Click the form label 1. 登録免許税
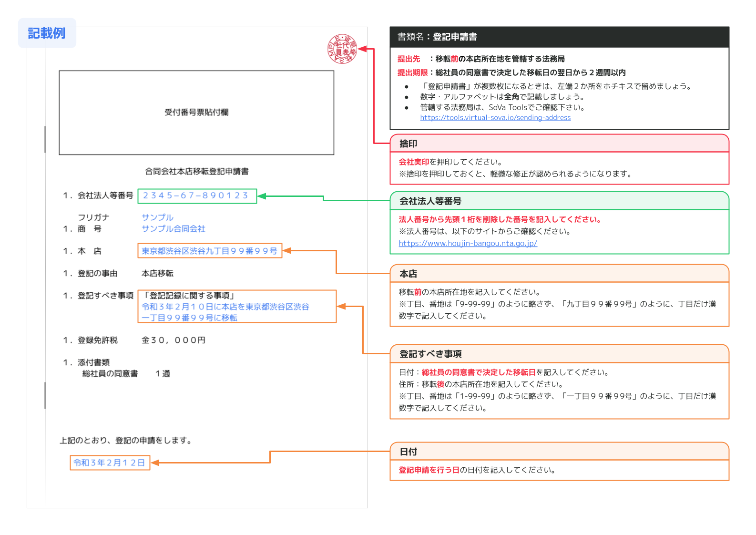This screenshot has width=756, height=535. pos(91,340)
